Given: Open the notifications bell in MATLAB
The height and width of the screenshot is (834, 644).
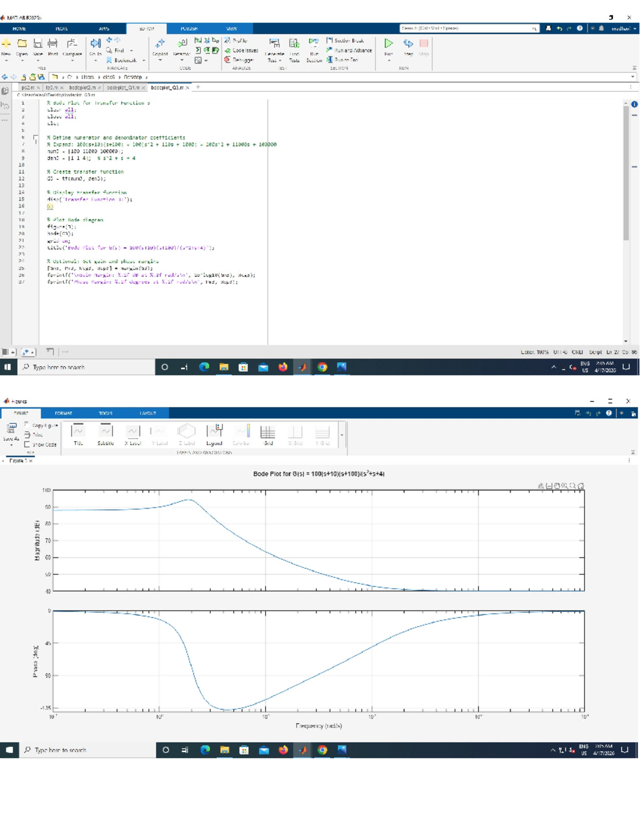Looking at the screenshot, I should point(601,28).
